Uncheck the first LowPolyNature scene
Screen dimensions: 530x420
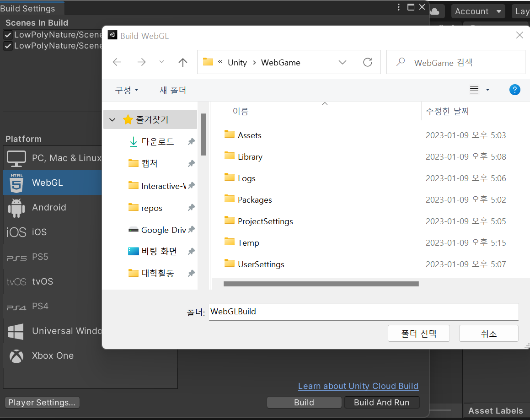[x=8, y=35]
